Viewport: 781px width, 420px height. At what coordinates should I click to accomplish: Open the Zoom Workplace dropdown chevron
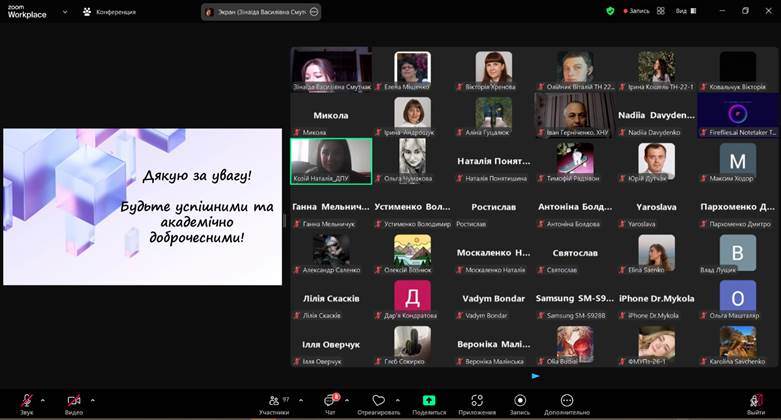[65, 12]
